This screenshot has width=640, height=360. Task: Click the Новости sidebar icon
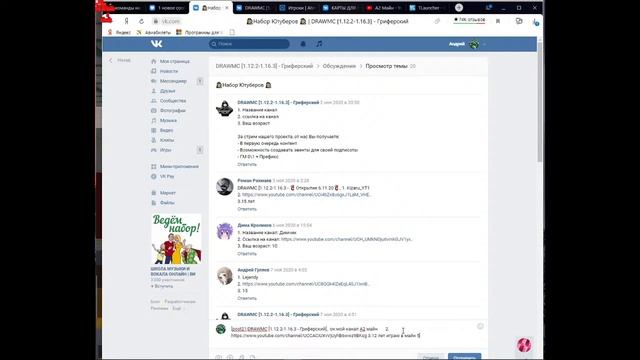tap(153, 71)
